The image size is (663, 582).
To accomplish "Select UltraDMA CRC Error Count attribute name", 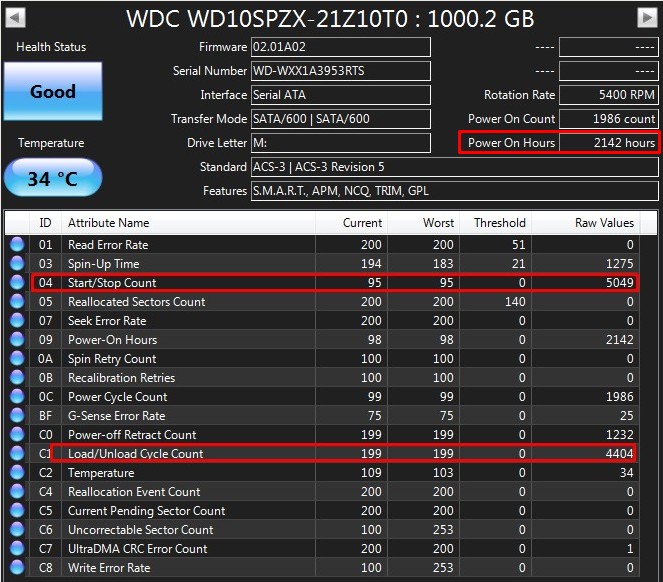I will click(x=137, y=549).
